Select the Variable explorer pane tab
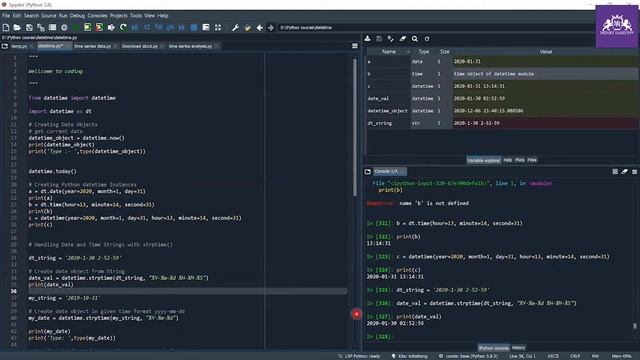640x360 pixels. point(484,160)
